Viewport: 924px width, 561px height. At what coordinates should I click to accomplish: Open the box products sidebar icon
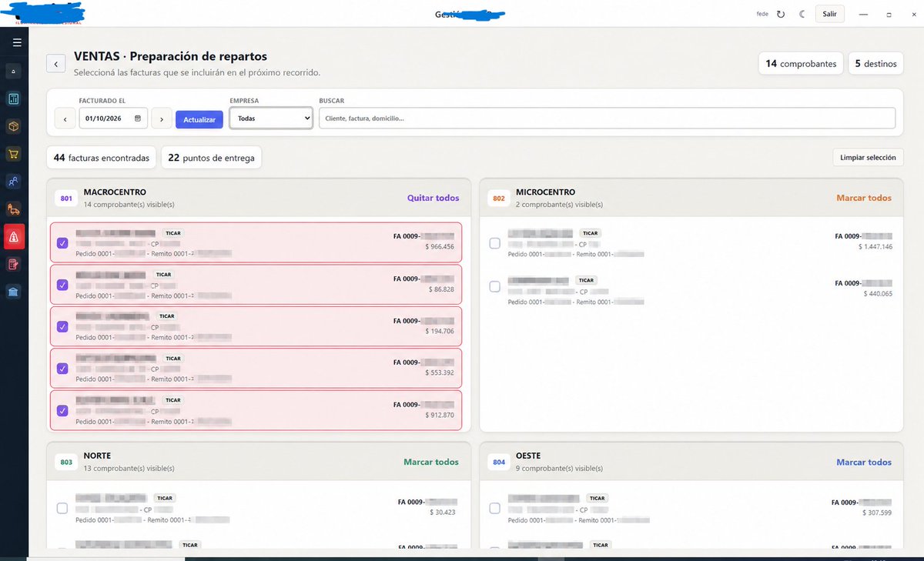(14, 126)
